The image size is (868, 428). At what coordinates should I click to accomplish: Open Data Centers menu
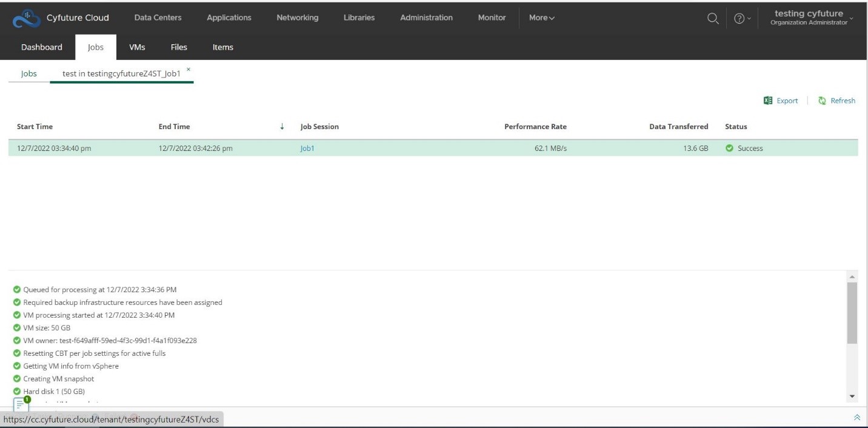pos(158,18)
